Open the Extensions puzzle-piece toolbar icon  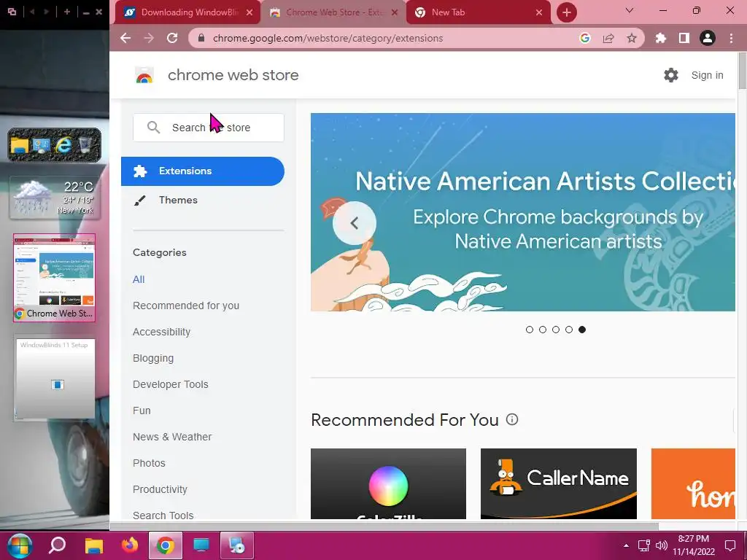pos(661,38)
